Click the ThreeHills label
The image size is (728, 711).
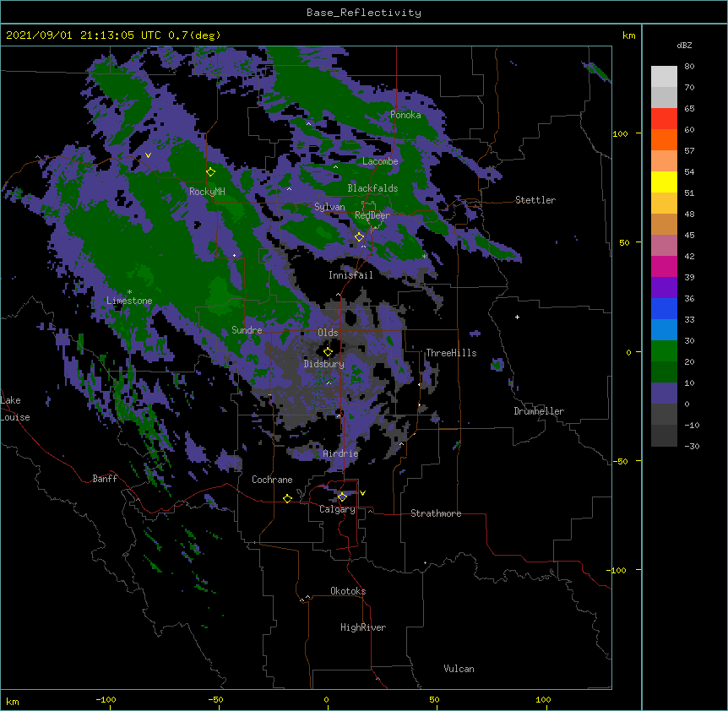pos(451,353)
